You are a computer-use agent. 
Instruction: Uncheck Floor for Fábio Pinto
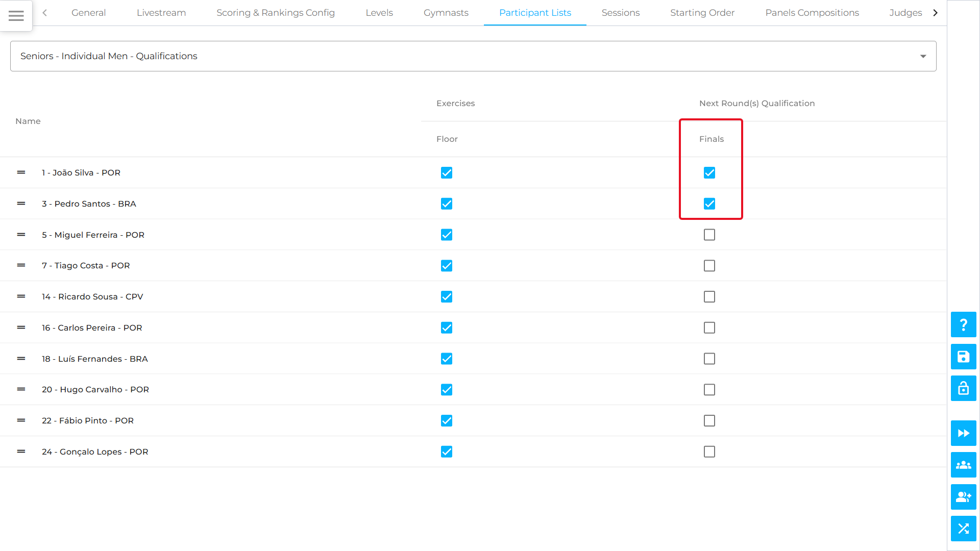click(x=447, y=421)
